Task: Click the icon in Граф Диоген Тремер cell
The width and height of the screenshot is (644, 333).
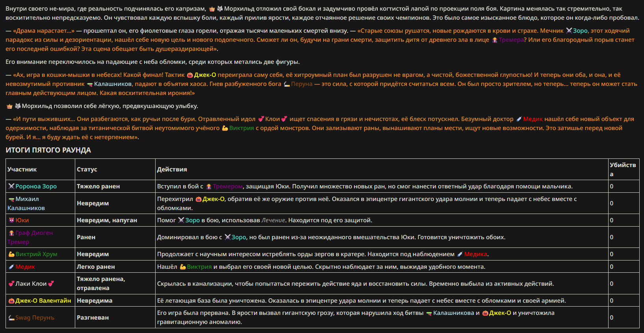Action: pyautogui.click(x=11, y=233)
